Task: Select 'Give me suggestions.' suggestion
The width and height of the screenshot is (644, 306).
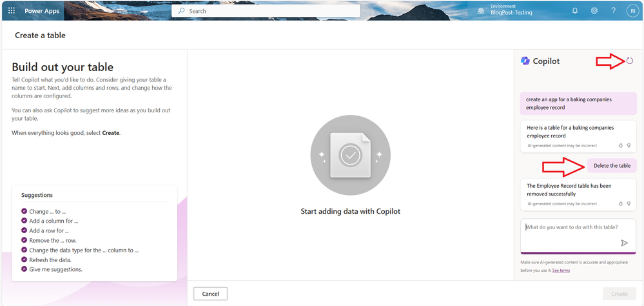Action: [x=56, y=269]
